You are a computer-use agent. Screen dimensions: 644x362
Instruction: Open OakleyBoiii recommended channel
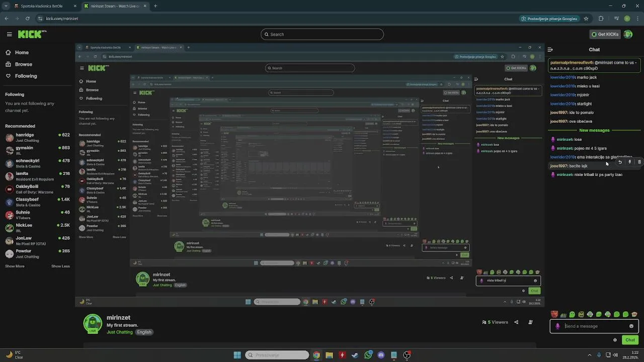coord(37,189)
